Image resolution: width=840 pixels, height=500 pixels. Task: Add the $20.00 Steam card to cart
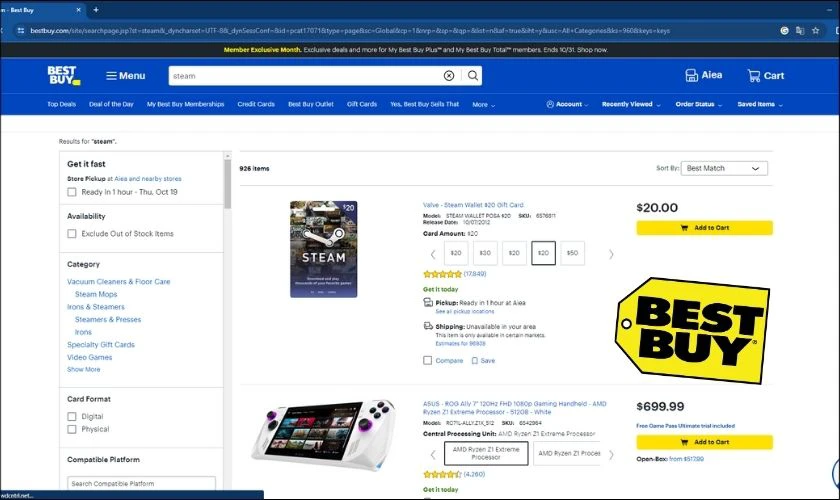click(704, 228)
